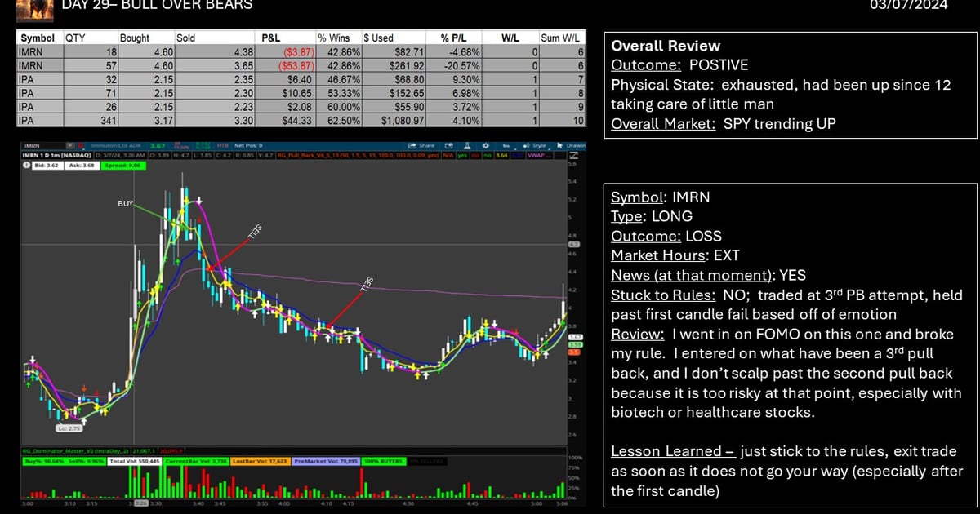Open the symbol dropdown next to IMRN
The image size is (980, 514).
pos(69,144)
